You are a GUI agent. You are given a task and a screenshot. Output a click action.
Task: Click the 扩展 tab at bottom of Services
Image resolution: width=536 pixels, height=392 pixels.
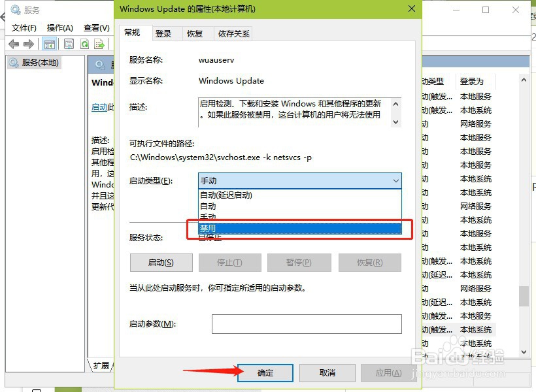(x=101, y=366)
